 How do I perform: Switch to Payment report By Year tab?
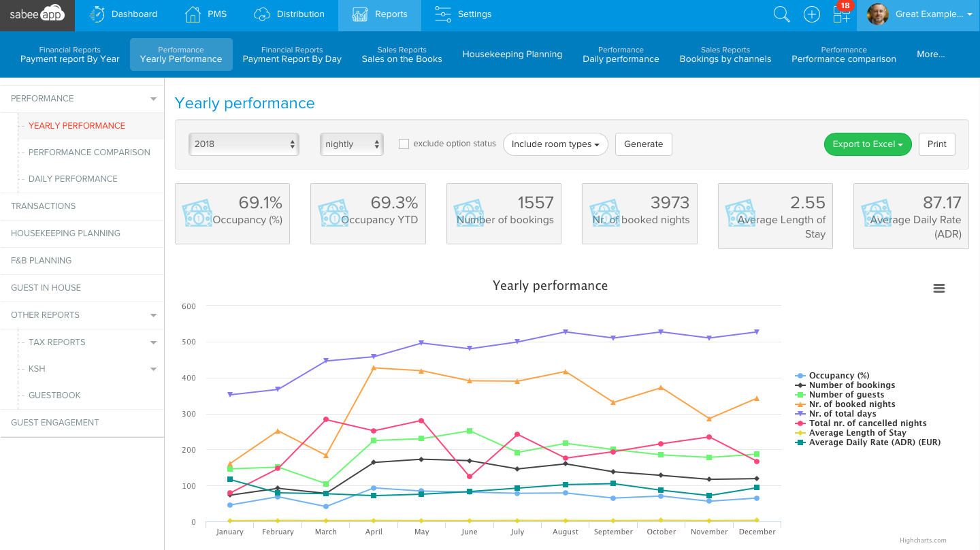tap(70, 54)
